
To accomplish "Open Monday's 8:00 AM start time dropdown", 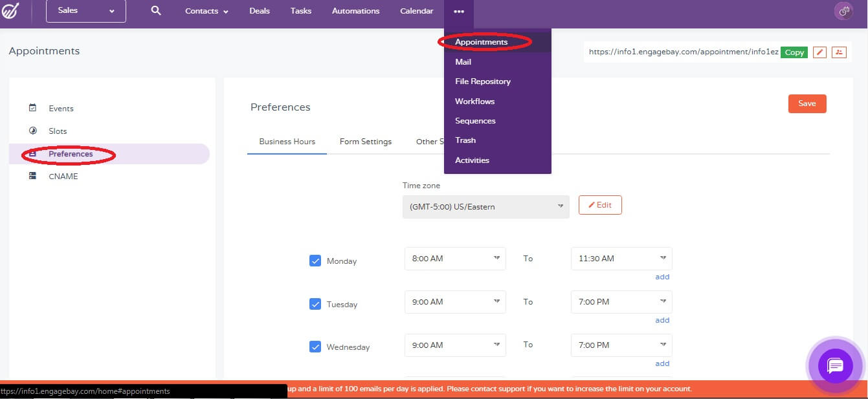I will click(454, 258).
